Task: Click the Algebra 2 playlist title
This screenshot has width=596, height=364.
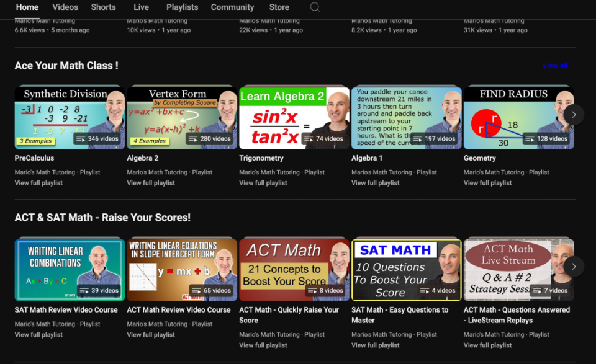Action: 143,158
